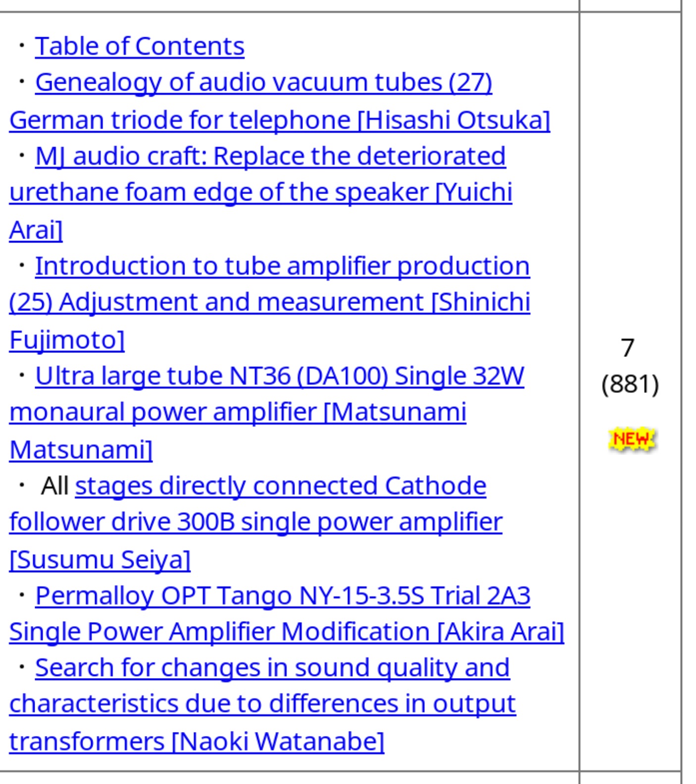Click (25) Adjustment and measurement text
Image resolution: width=696 pixels, height=784 pixels.
(x=216, y=302)
